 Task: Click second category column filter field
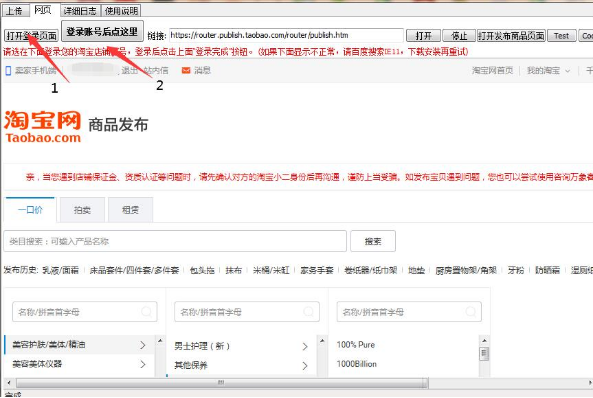247,312
